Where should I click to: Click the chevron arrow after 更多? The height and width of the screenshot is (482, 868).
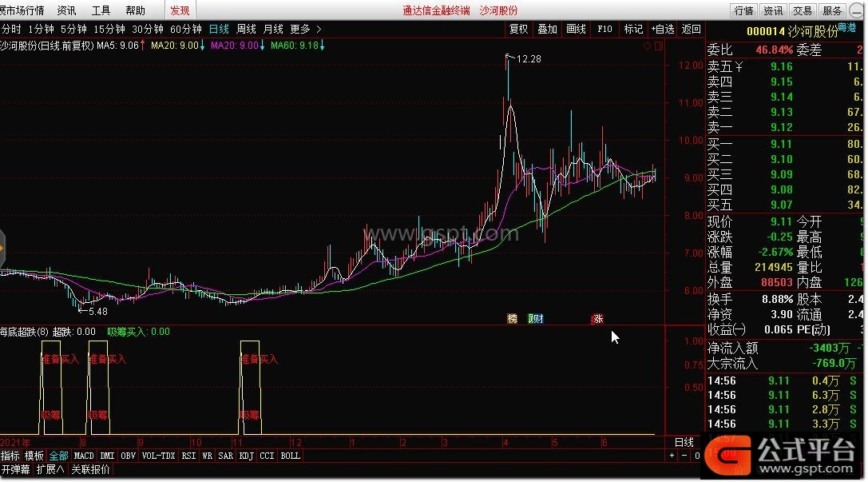pos(319,29)
